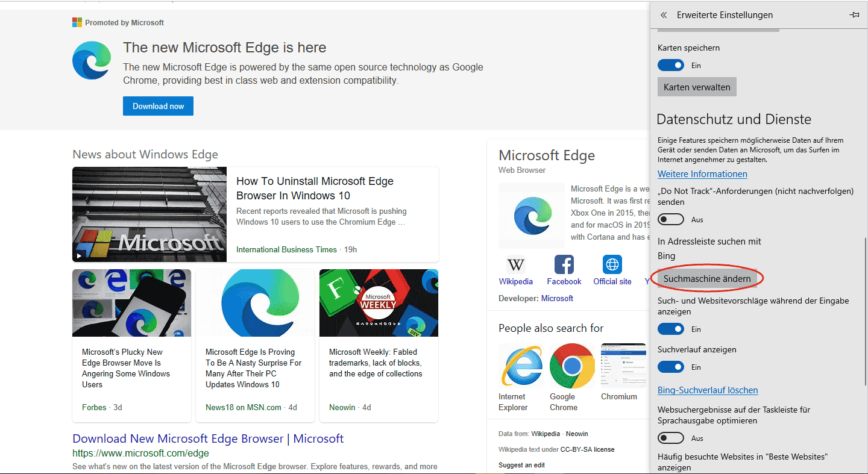868x474 pixels.
Task: Click Neowin in Data from line
Action: (x=577, y=434)
